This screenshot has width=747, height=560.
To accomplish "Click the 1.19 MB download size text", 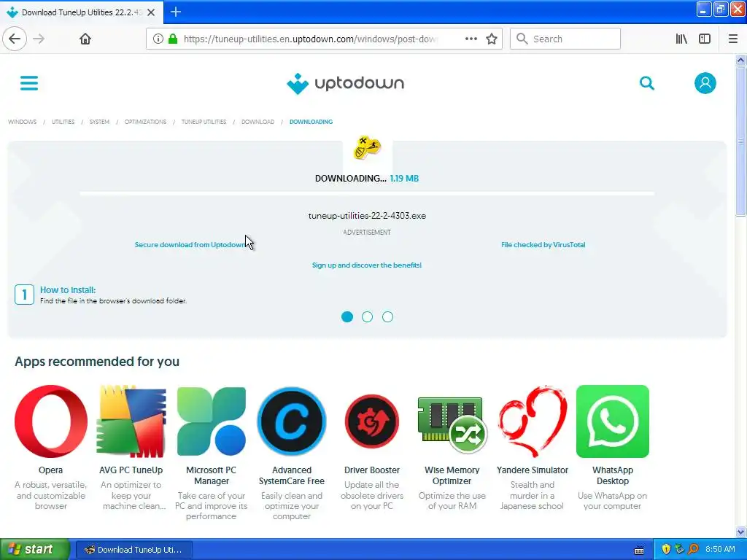I will click(404, 179).
